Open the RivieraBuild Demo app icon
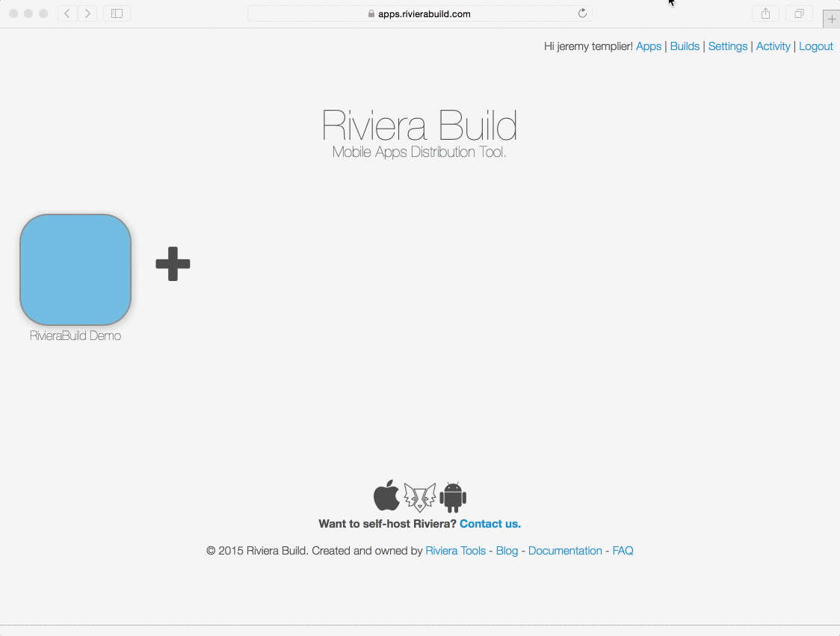840x636 pixels. click(x=75, y=270)
